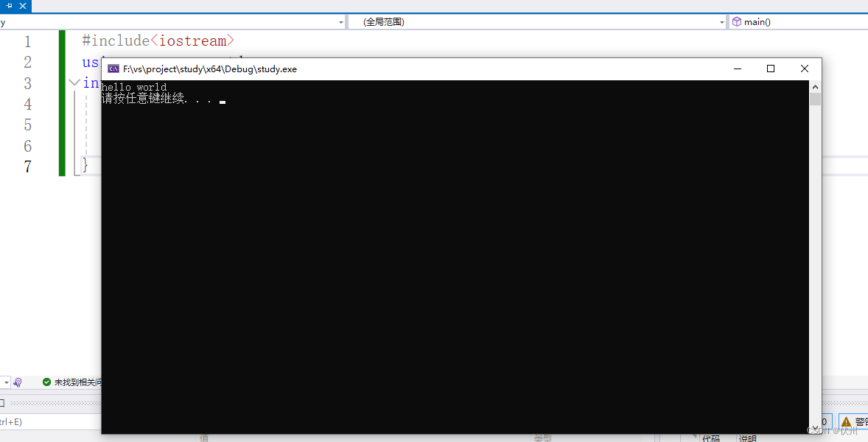Click the '请按任意键继续' console line
868x442 pixels.
(157, 99)
